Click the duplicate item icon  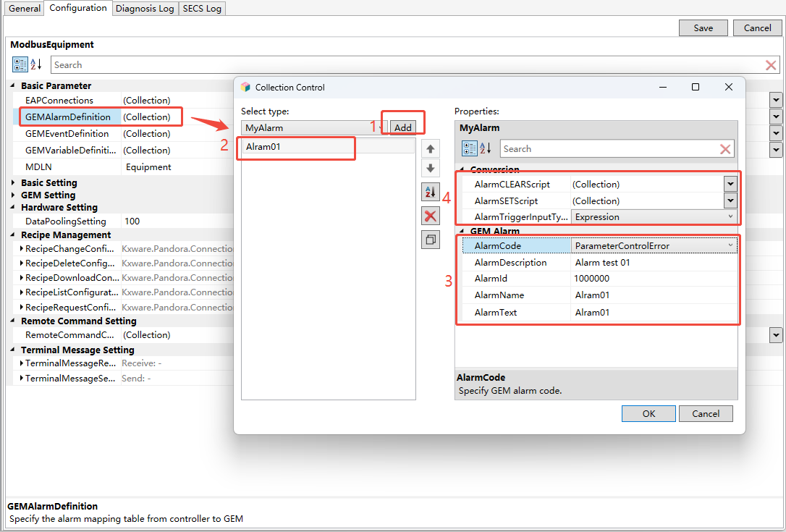pos(430,240)
